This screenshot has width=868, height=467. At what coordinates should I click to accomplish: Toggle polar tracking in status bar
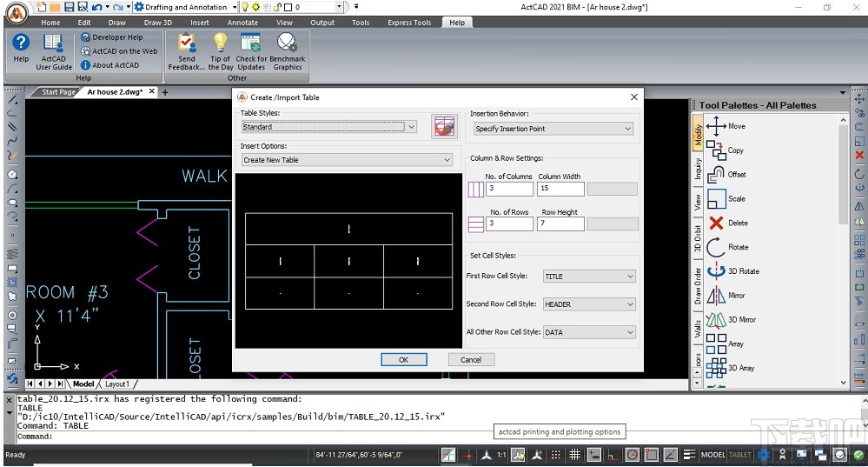coord(633,455)
